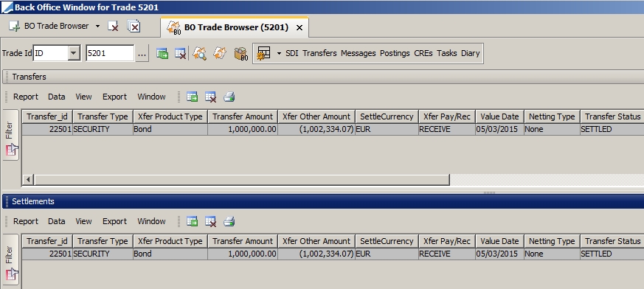Open View menu in Settlements panel
The image size is (644, 289).
[x=83, y=221]
